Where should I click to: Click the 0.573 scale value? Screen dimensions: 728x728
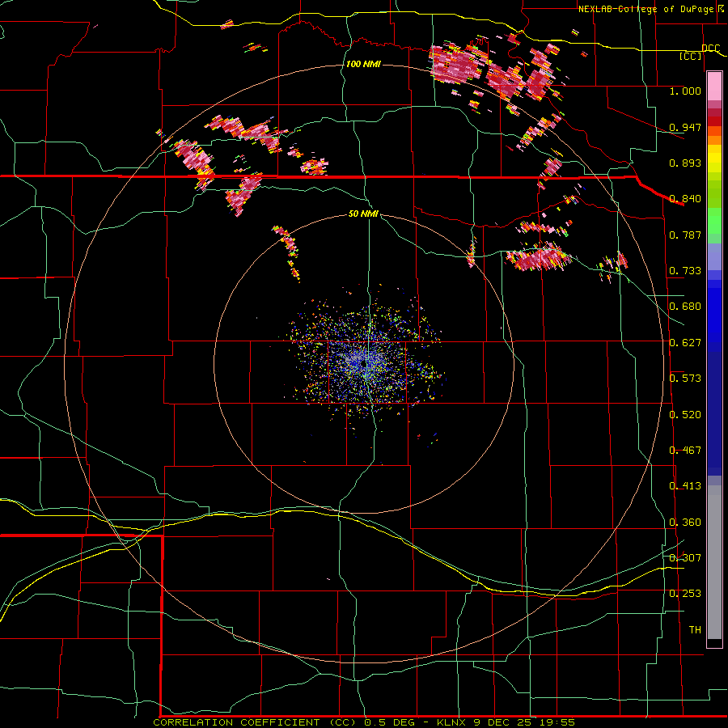coord(685,379)
